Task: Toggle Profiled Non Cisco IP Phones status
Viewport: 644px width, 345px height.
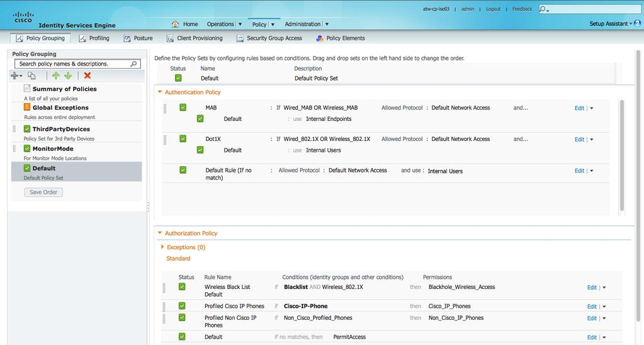Action: click(182, 317)
